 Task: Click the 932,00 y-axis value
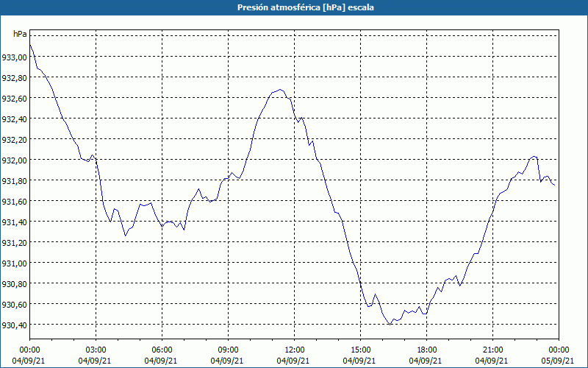click(x=14, y=160)
